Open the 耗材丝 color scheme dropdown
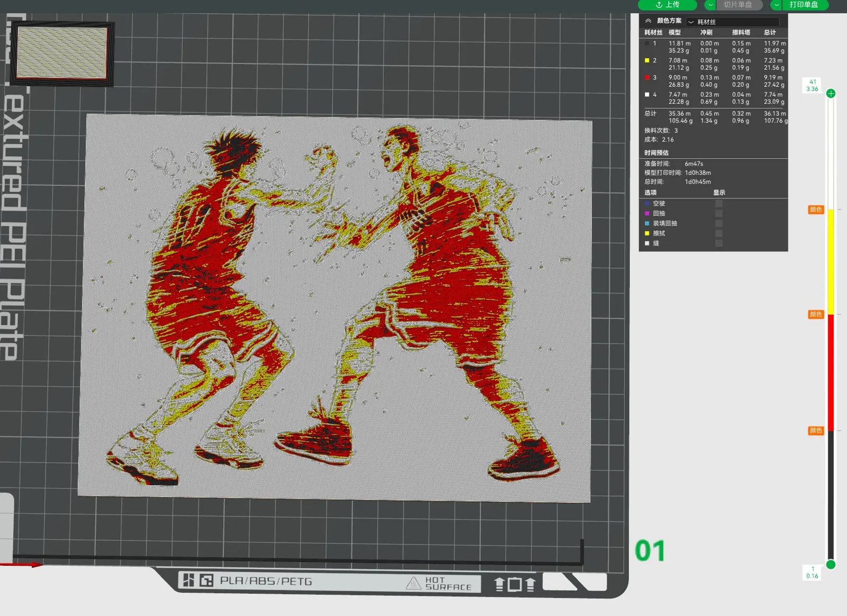847x616 pixels. pos(733,22)
